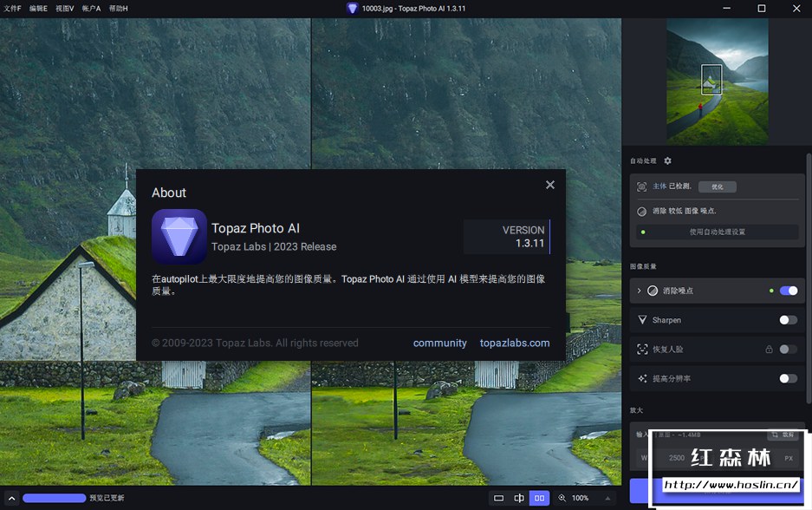The height and width of the screenshot is (510, 812).
Task: Click the Sharpen label
Action: pyautogui.click(x=666, y=320)
